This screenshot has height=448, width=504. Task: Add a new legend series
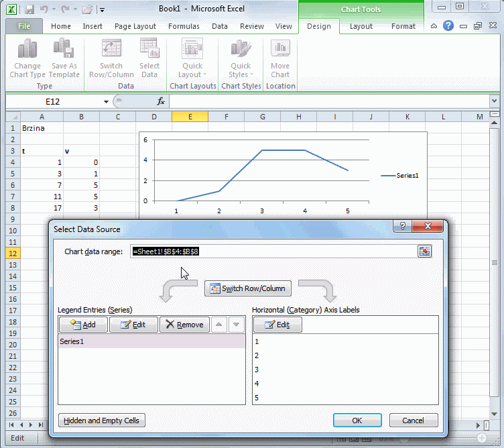pyautogui.click(x=82, y=325)
